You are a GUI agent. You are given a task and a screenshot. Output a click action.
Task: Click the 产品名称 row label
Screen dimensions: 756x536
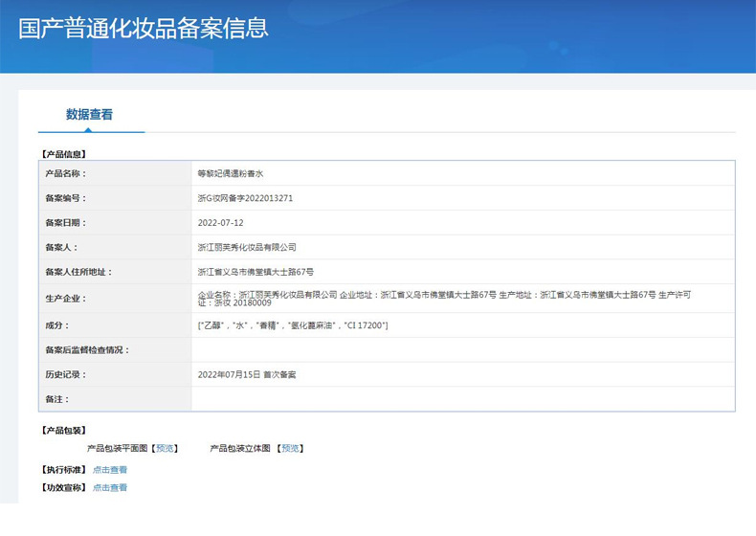click(65, 174)
